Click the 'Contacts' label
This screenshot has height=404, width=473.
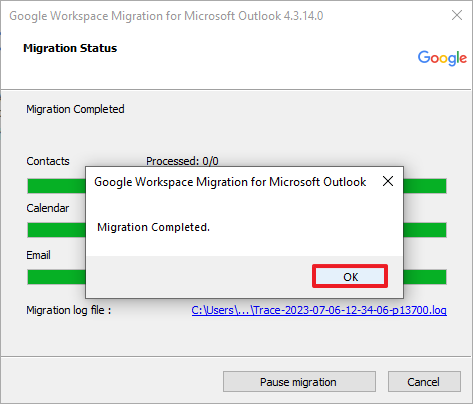[48, 161]
